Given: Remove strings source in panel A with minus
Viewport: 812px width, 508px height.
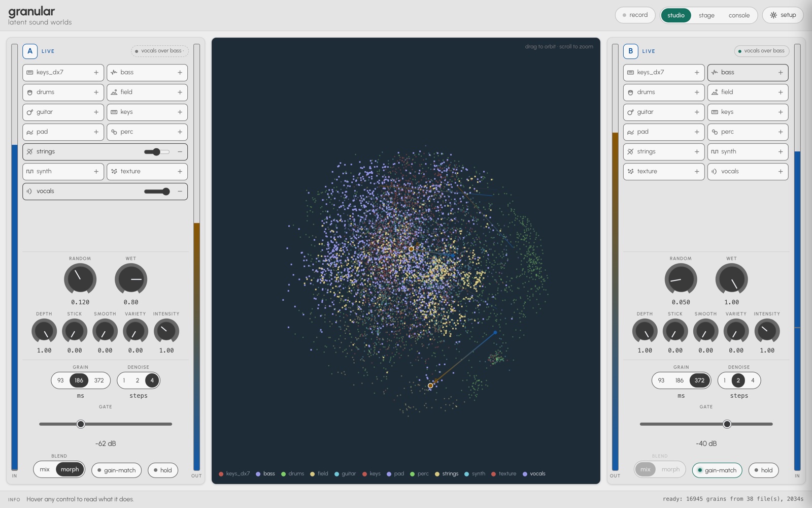Looking at the screenshot, I should pyautogui.click(x=180, y=152).
